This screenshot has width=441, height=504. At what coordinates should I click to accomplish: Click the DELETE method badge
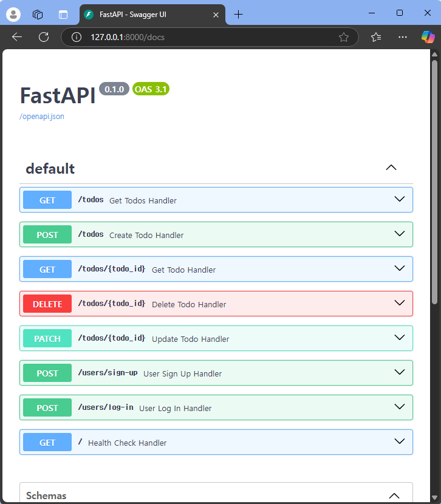pyautogui.click(x=47, y=304)
